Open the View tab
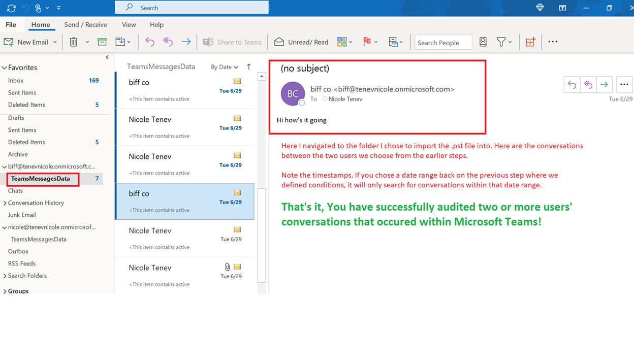The height and width of the screenshot is (364, 634). pyautogui.click(x=129, y=24)
